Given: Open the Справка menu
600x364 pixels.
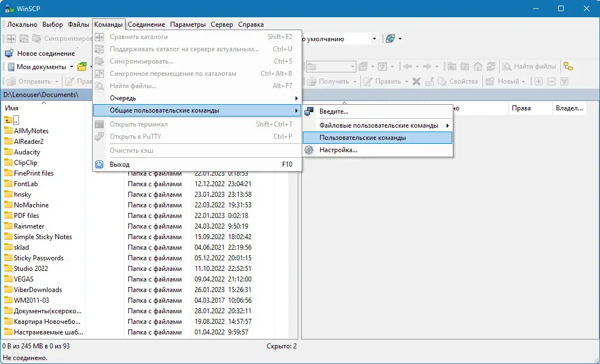Looking at the screenshot, I should point(251,25).
